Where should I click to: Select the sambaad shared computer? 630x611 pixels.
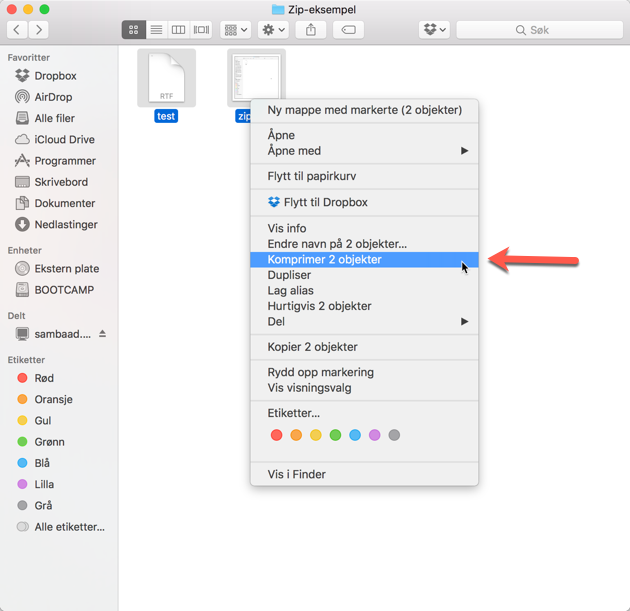tap(62, 334)
